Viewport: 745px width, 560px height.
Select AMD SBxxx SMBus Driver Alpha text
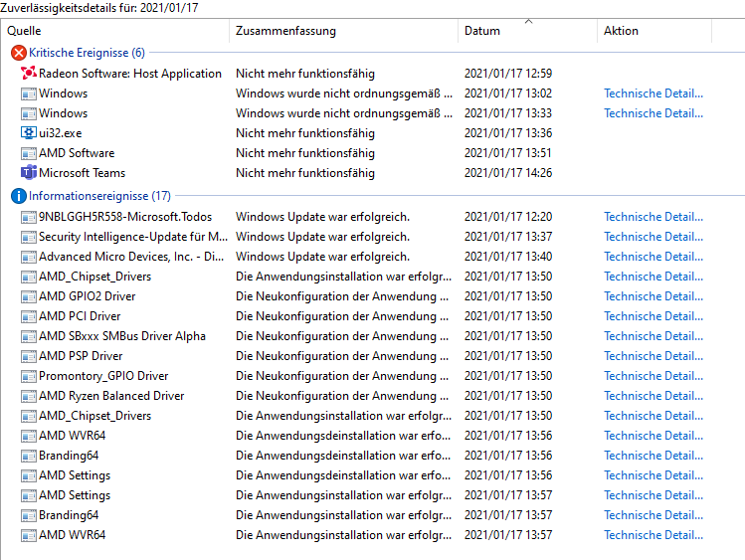tap(122, 336)
